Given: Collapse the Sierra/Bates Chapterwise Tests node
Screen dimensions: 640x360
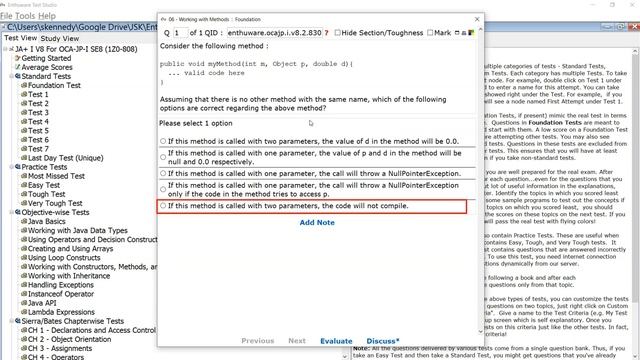Looking at the screenshot, I should (x=11, y=321).
